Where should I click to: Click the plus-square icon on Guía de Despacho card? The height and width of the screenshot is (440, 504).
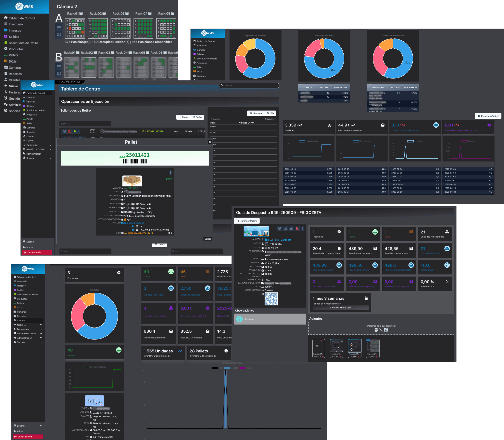285,228
